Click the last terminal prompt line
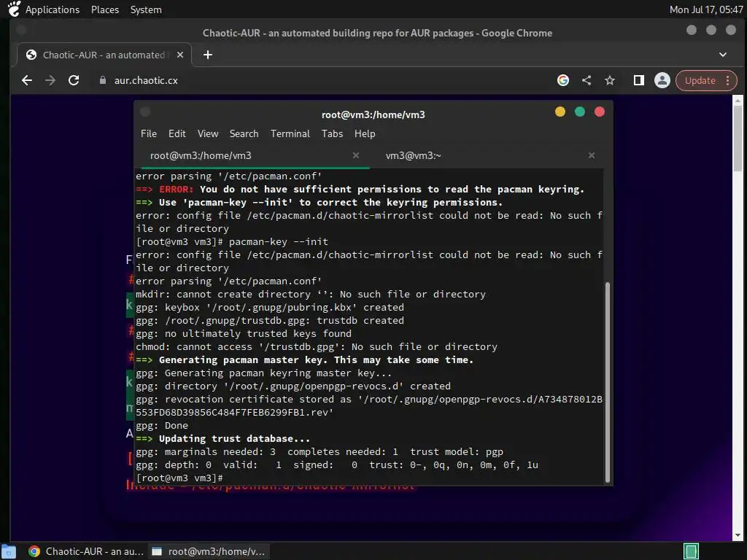 [x=179, y=478]
